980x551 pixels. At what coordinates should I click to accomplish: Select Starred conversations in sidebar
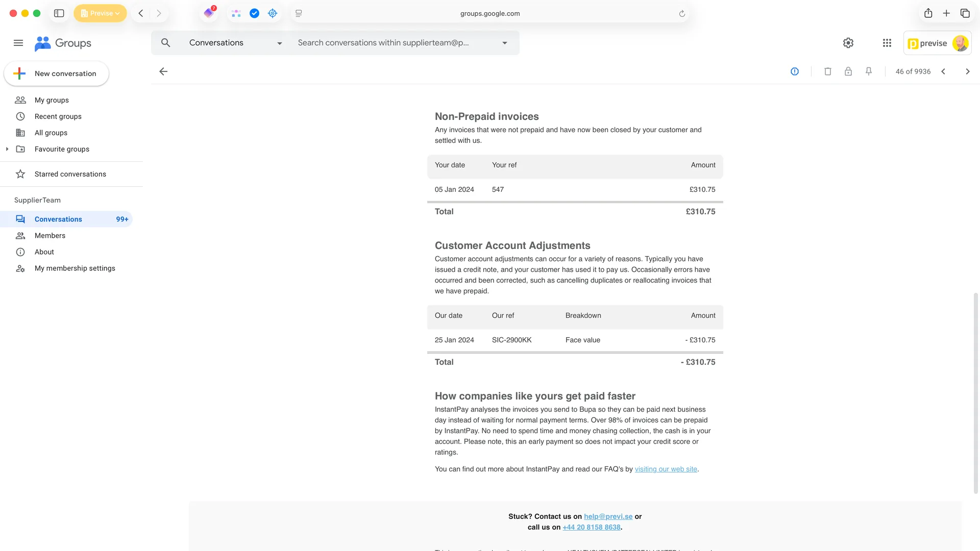tap(70, 174)
